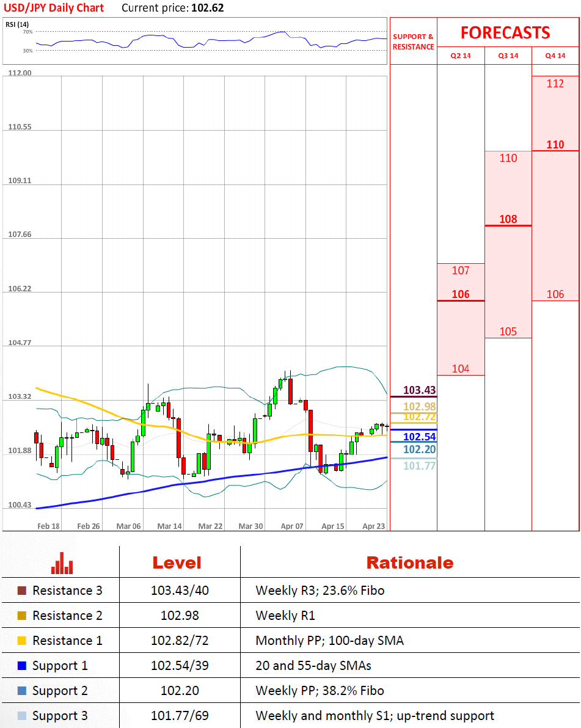Click rationale 'Weekly and monthly S1; up-trend support'
The image size is (581, 728).
[375, 716]
